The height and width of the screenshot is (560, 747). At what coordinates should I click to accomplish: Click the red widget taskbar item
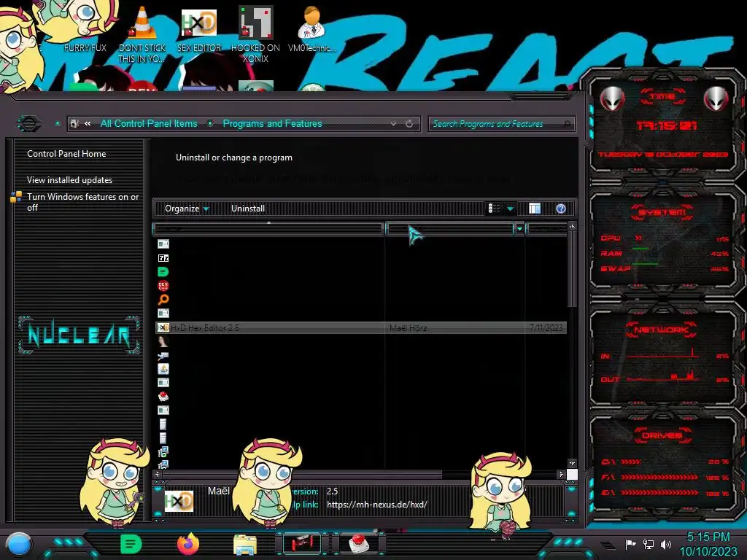click(x=301, y=542)
